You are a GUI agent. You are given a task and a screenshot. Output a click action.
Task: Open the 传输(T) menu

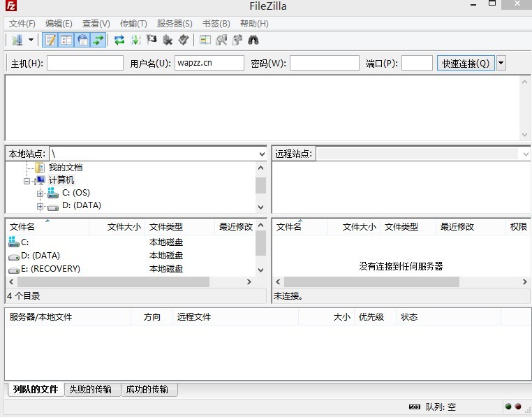pyautogui.click(x=133, y=24)
